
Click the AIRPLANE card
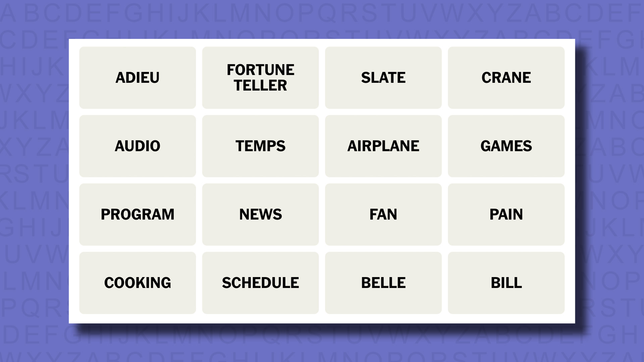[x=383, y=145]
